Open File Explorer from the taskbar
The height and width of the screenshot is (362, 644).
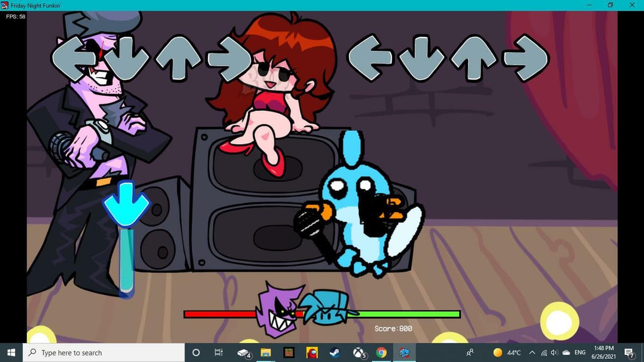point(266,352)
